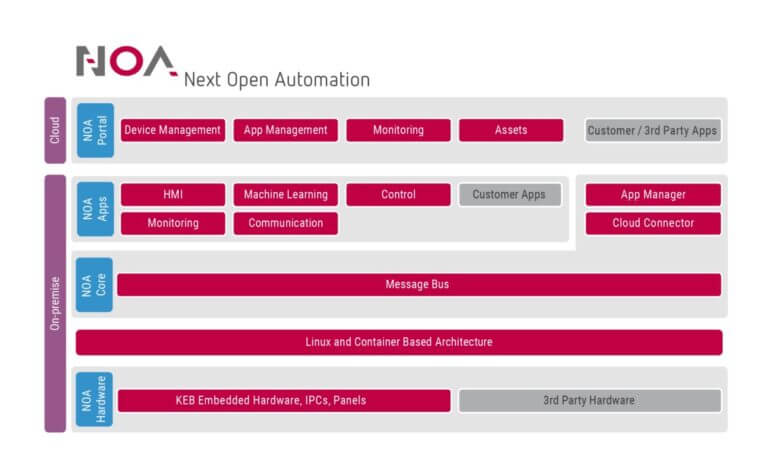Image resolution: width=768 pixels, height=472 pixels.
Task: Click Customer / 3rd Party Apps box
Action: tap(652, 130)
